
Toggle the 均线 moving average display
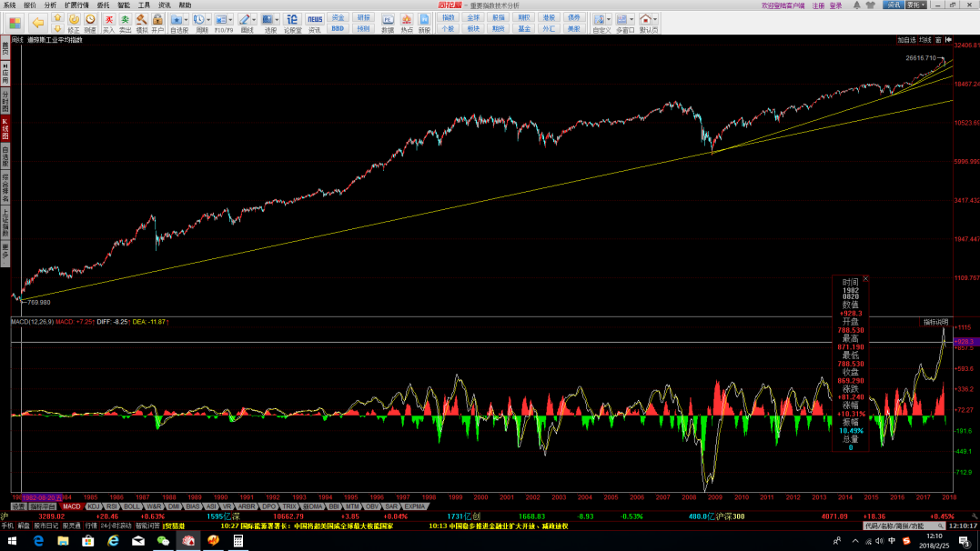925,40
